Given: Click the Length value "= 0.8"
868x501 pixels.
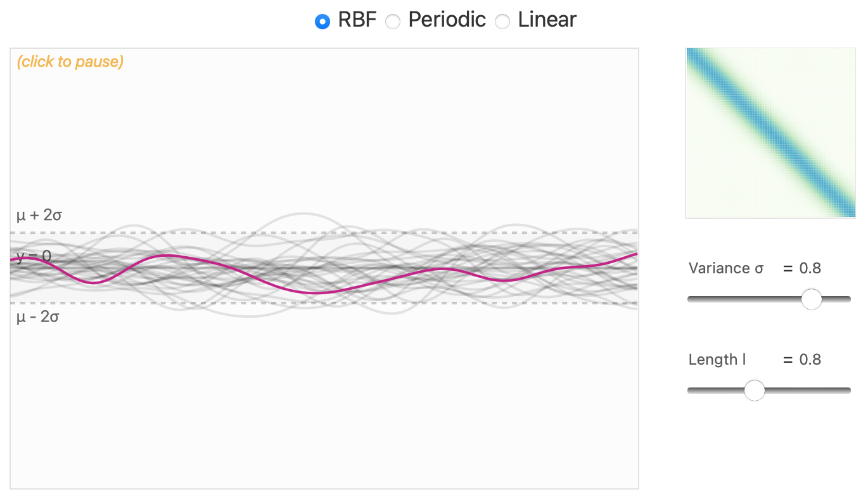Looking at the screenshot, I should click(x=802, y=360).
